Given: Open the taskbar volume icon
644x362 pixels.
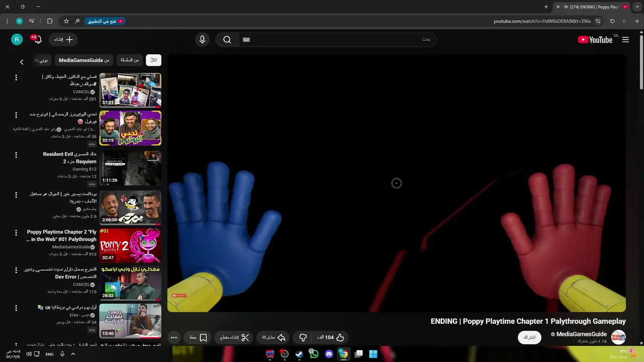Looking at the screenshot, I should (x=29, y=354).
